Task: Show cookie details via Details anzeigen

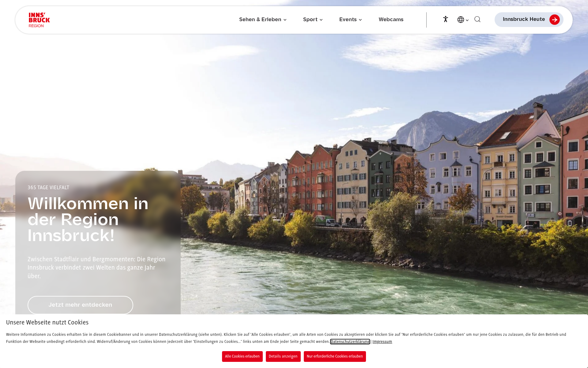Action: [x=283, y=356]
